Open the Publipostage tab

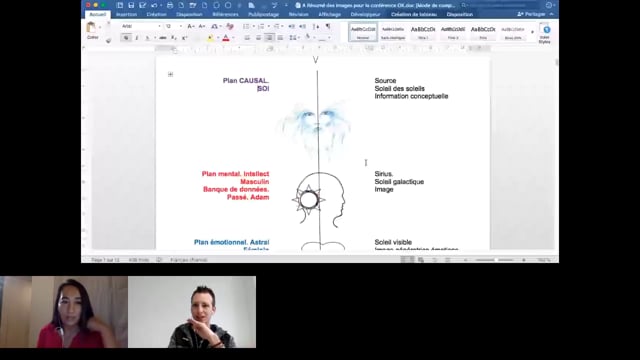pos(264,14)
